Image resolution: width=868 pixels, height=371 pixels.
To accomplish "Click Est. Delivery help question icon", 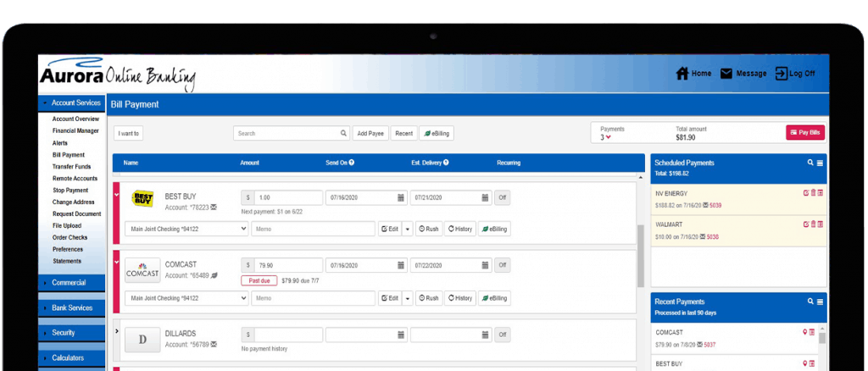I will [446, 163].
